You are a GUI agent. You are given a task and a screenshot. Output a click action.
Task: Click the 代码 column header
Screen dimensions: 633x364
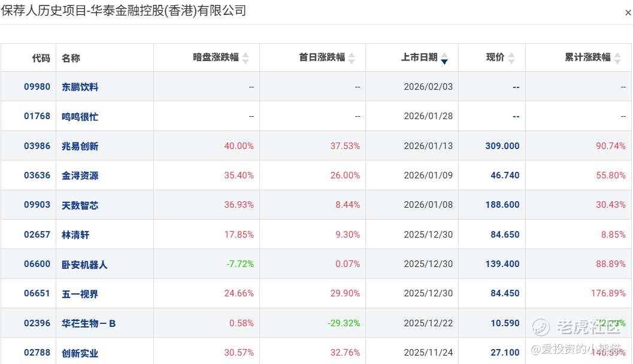(41, 58)
